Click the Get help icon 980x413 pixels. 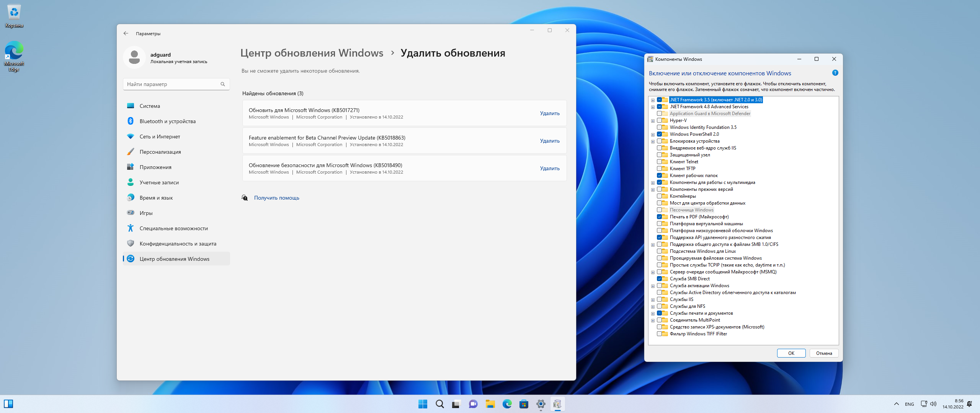point(245,198)
